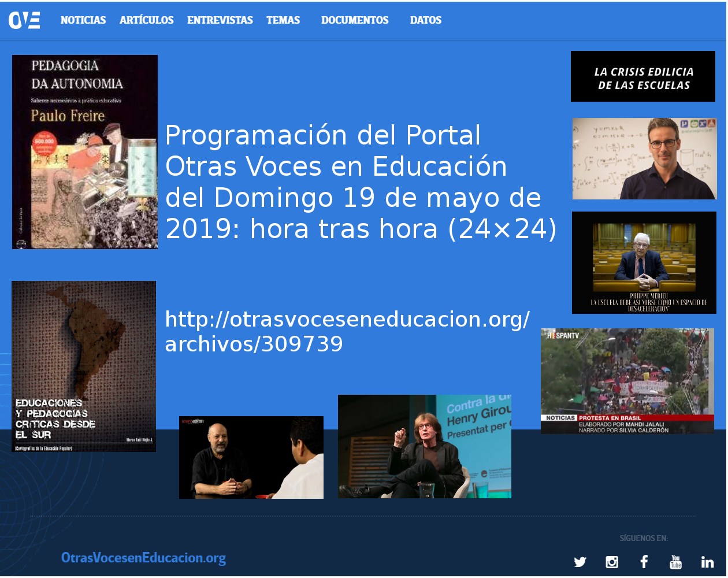The width and height of the screenshot is (728, 578).
Task: Navigate to Documentos in the top menu
Action: (355, 20)
